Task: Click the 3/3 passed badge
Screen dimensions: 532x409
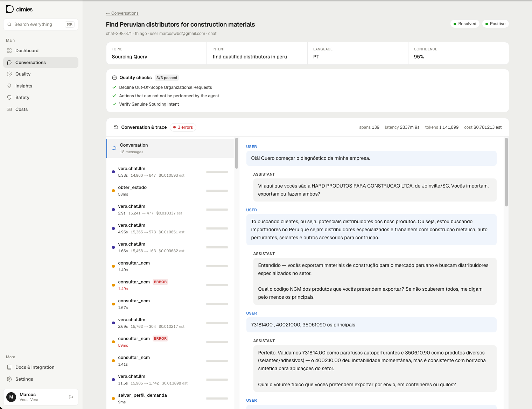Action: [x=167, y=78]
